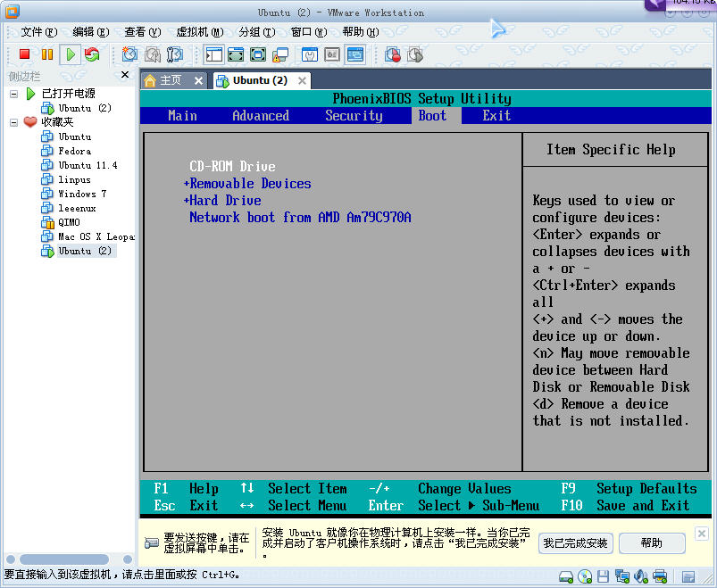Click the sidebar horizontal scrollbar thumb
Screen dimensions: 717x588
(64, 559)
